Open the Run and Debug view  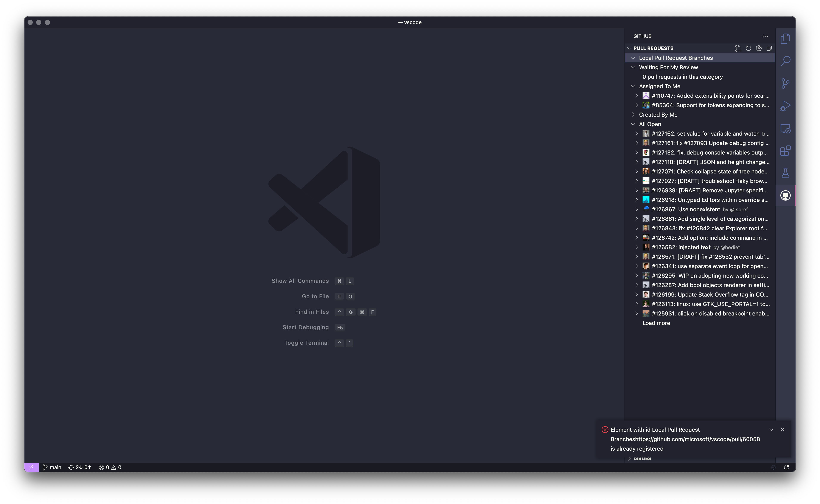pos(786,106)
